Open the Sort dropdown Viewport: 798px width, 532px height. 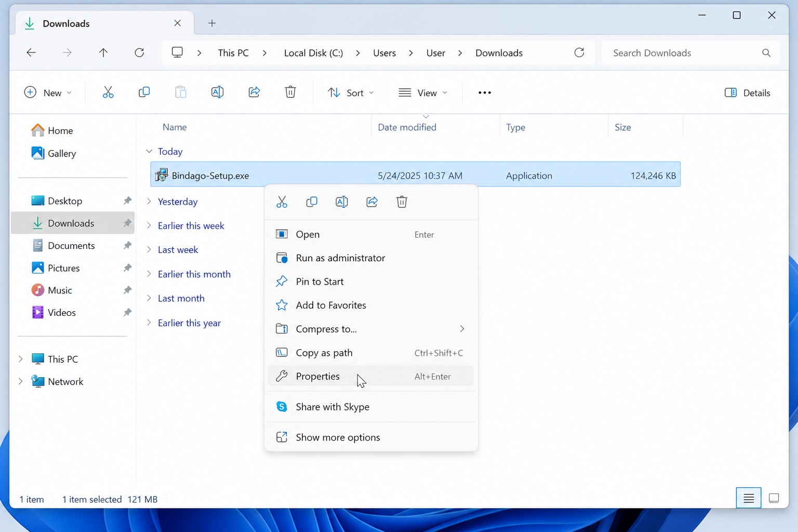click(351, 92)
